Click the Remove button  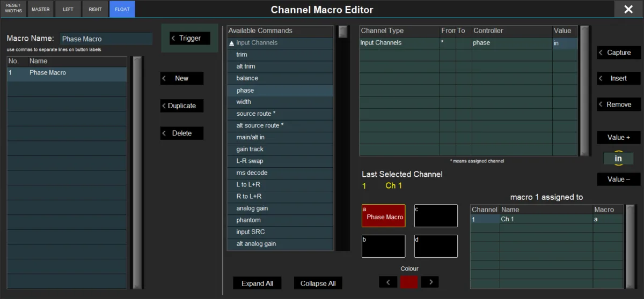(619, 104)
